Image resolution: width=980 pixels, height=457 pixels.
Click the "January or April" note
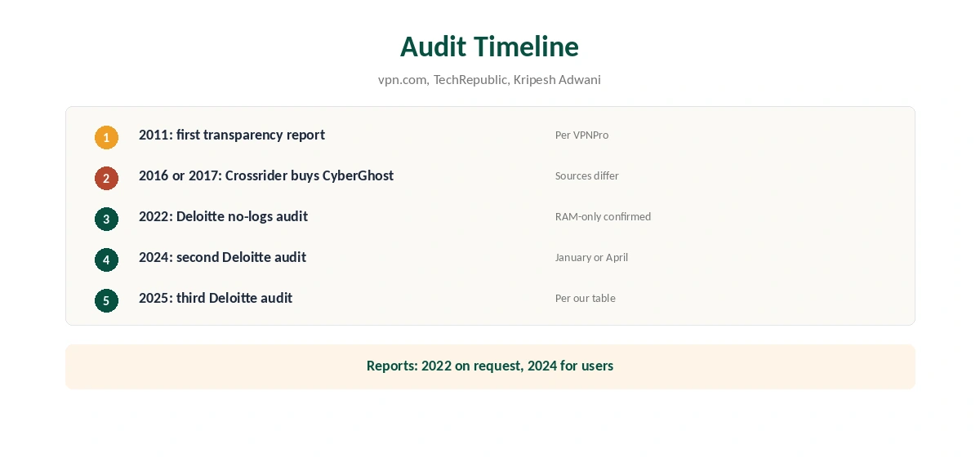click(x=591, y=257)
